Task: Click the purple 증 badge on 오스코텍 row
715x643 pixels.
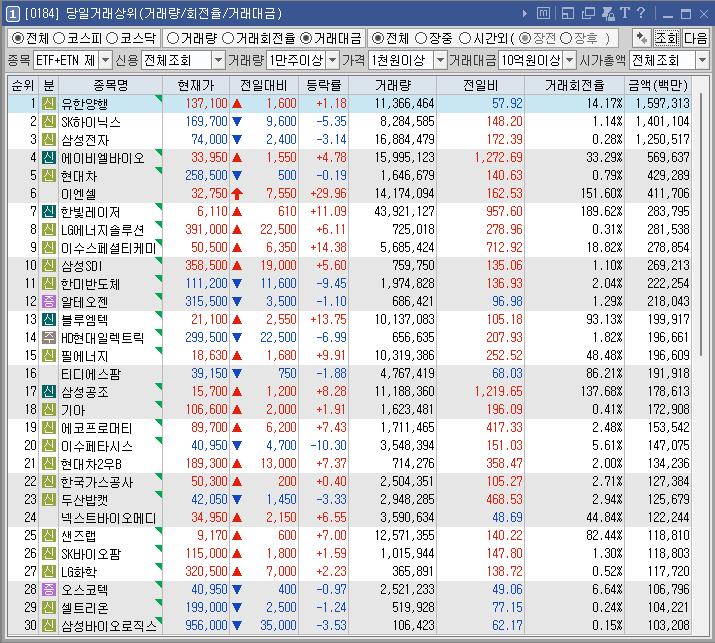Action: (49, 590)
